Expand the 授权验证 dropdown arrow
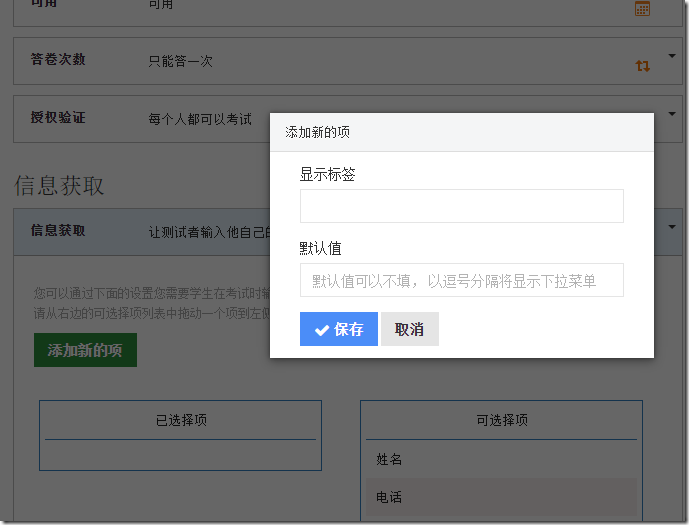 672,114
